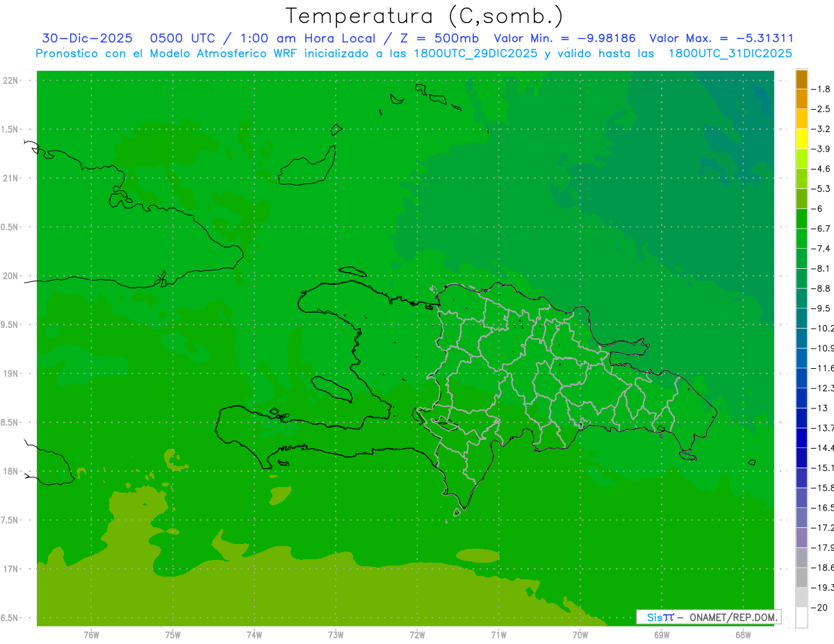The image size is (834, 644).
Task: Click the title "Temperatura (C,somb.)"
Action: pos(424,15)
